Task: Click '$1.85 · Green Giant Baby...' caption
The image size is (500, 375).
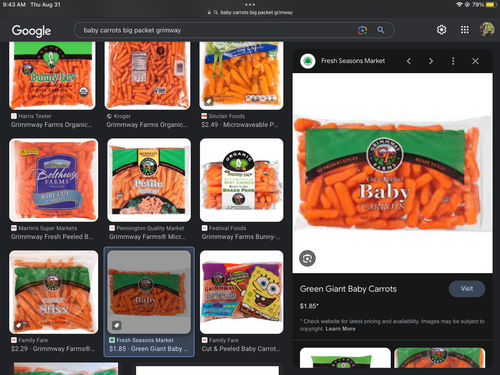Action: (x=149, y=349)
